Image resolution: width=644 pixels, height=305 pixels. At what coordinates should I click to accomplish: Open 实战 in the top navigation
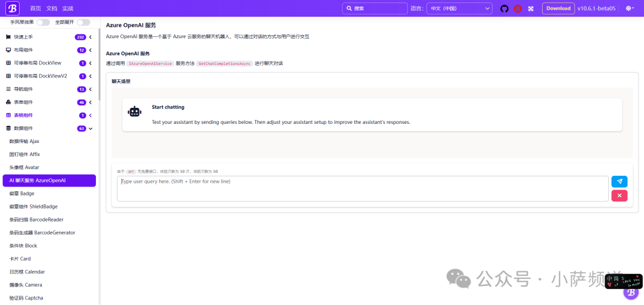click(68, 8)
